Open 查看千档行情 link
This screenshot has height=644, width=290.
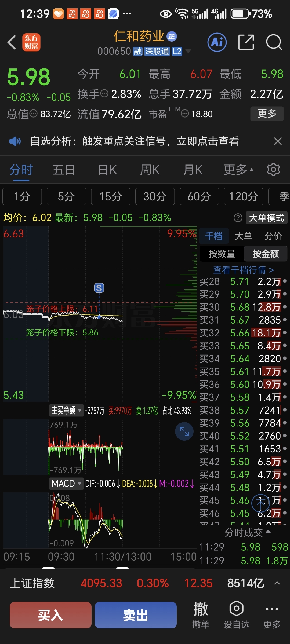244,270
